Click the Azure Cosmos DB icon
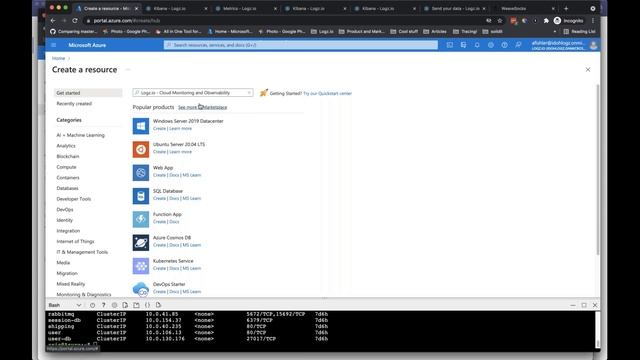Viewport: 640px width, 360px height. click(141, 242)
